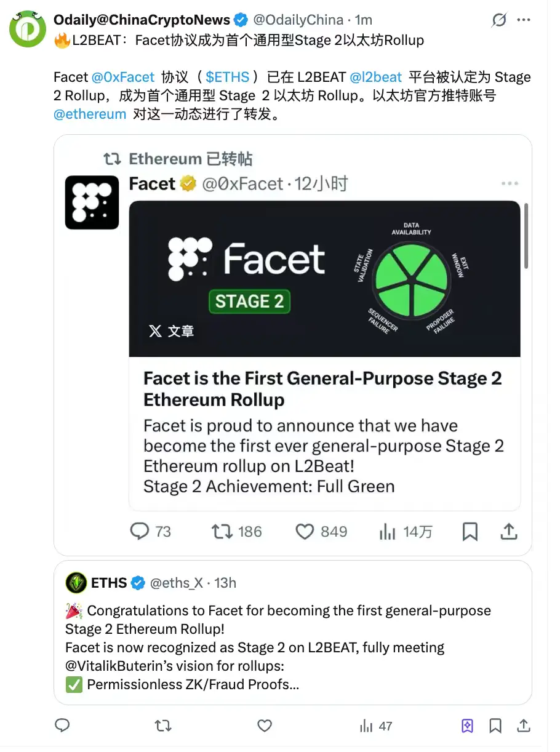560x752 pixels.
Task: View post analytics showing 47 views
Action: tap(376, 726)
